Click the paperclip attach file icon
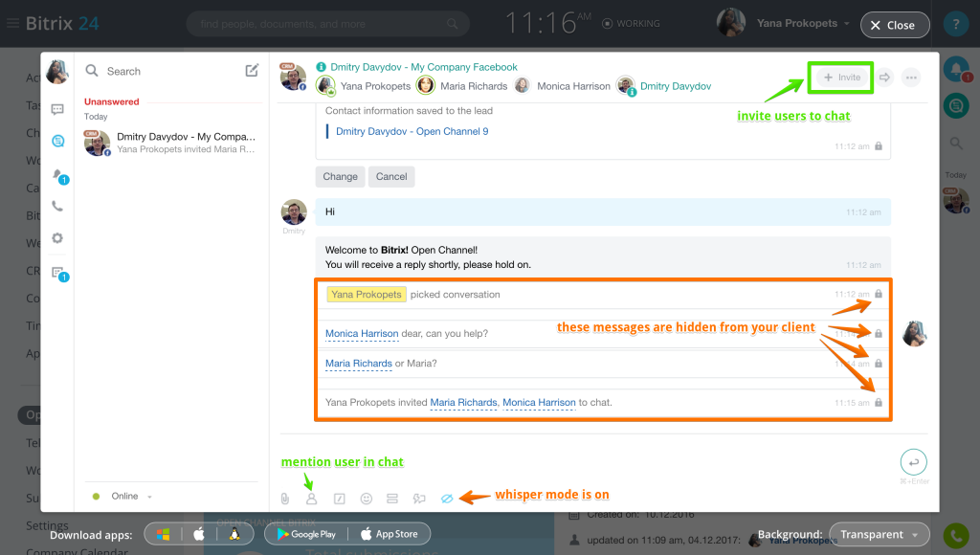 (x=285, y=499)
